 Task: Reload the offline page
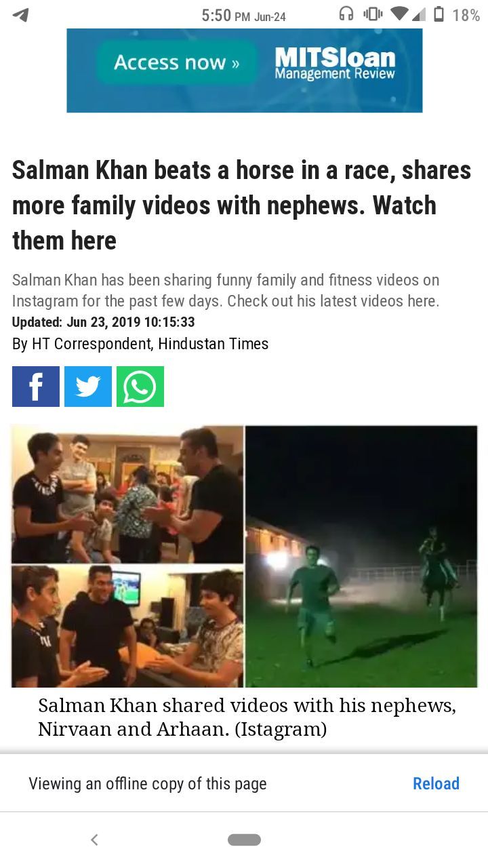click(436, 783)
